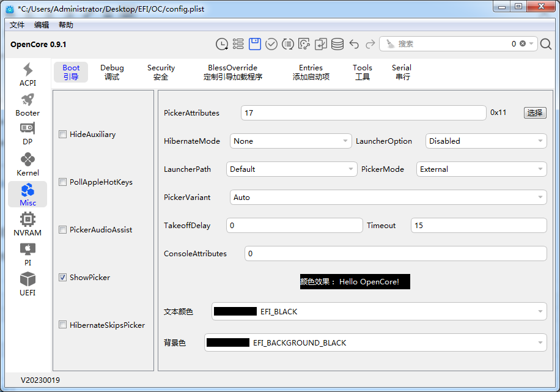The image size is (560, 392).
Task: Click the magnifier search icon
Action: coord(546,44)
